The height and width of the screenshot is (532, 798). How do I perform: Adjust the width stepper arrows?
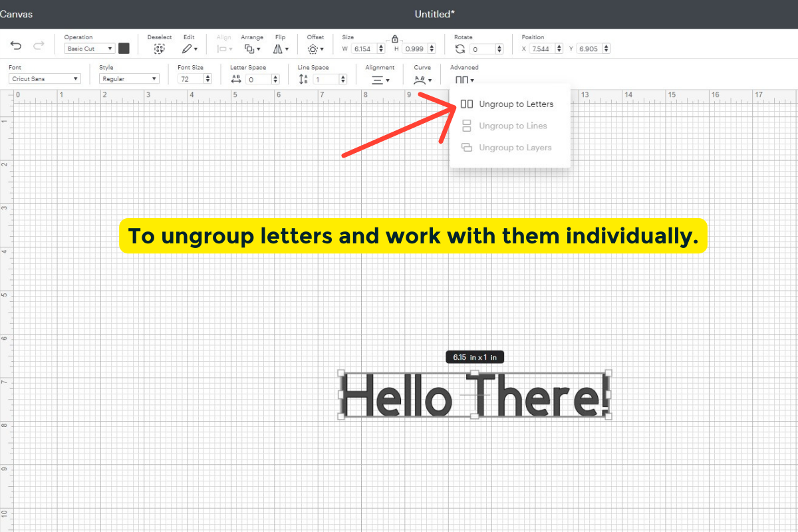(x=381, y=49)
